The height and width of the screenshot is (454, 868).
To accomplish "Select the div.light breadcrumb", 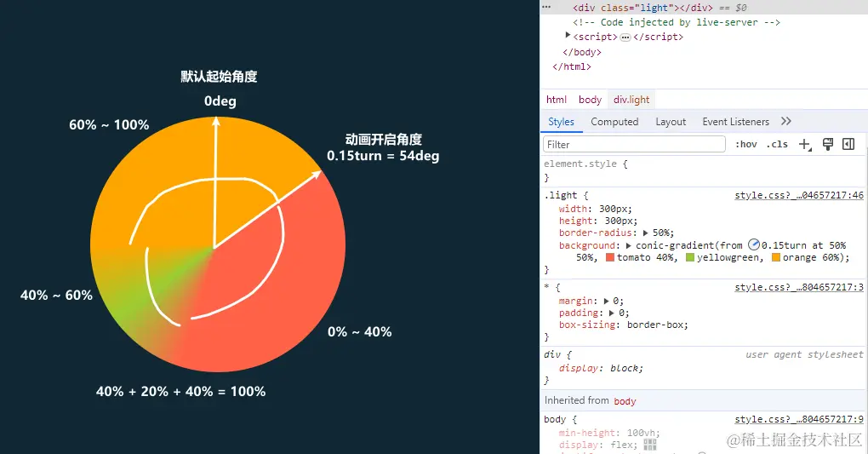I will pos(631,99).
